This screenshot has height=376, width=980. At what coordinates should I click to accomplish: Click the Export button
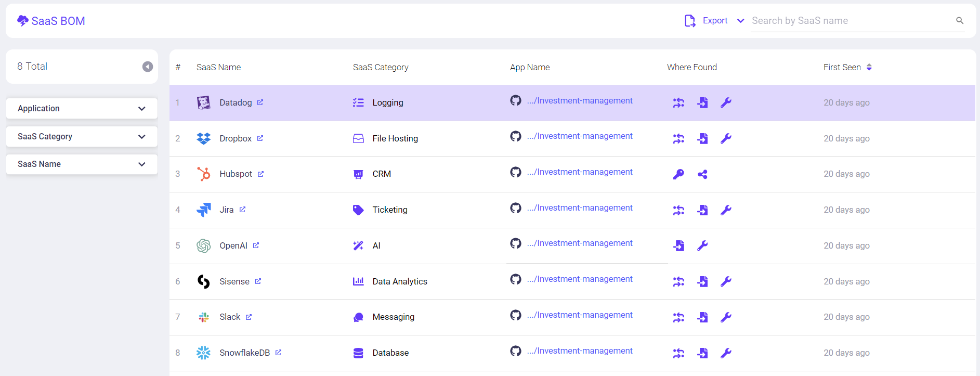click(x=706, y=21)
